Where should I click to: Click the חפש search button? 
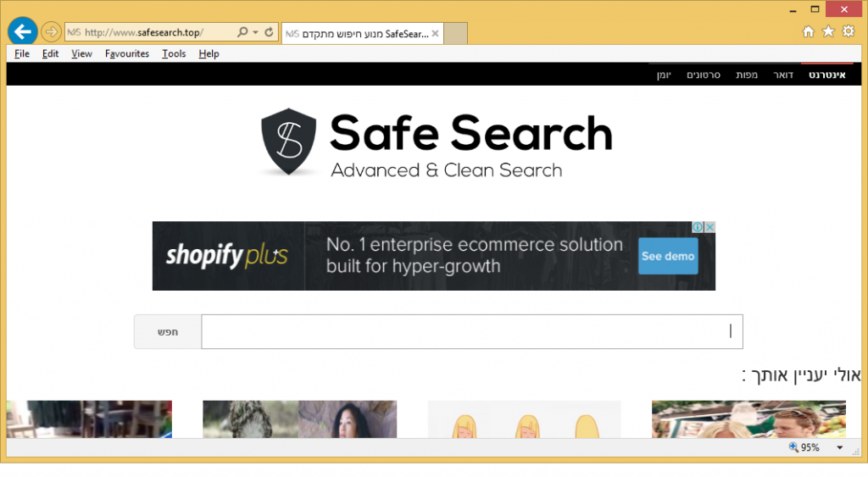[x=168, y=332]
